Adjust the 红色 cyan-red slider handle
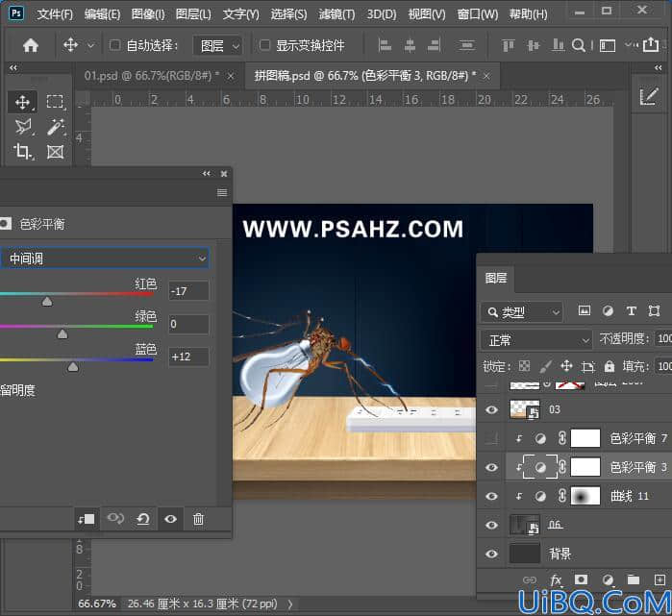672x616 pixels. point(47,301)
